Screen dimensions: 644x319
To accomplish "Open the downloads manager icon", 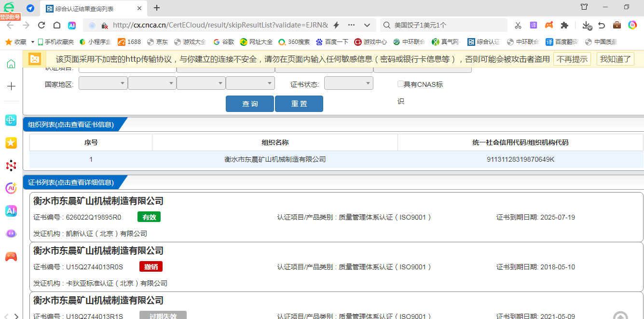I will (x=587, y=25).
